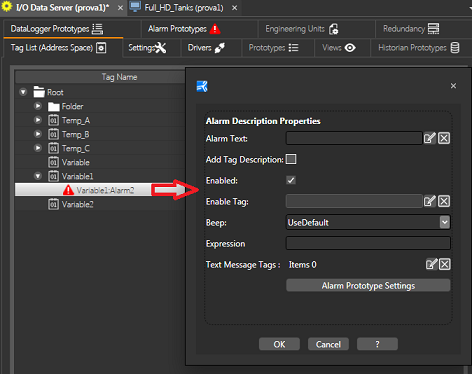Close the I/O Data Server document tab
This screenshot has height=374, width=472.
coord(120,8)
